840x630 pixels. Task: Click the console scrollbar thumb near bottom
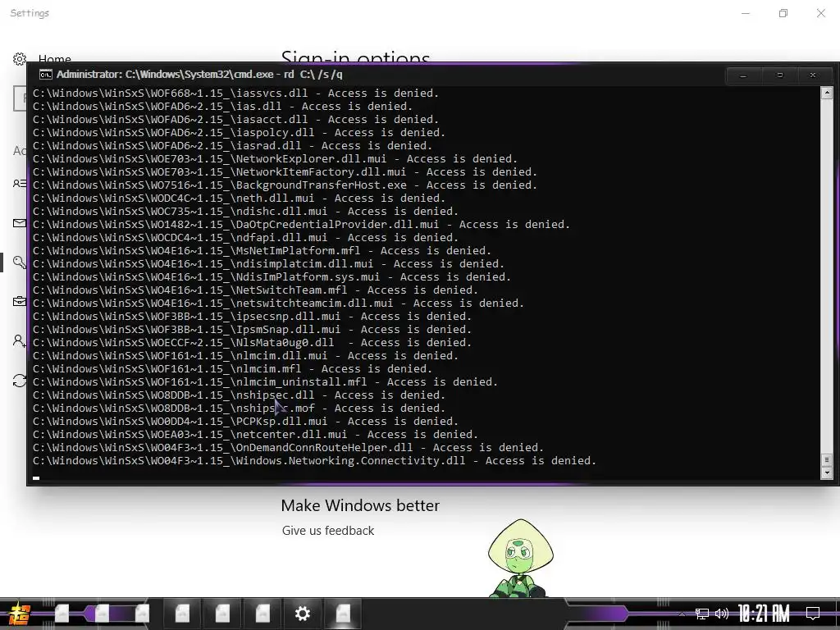coord(827,459)
